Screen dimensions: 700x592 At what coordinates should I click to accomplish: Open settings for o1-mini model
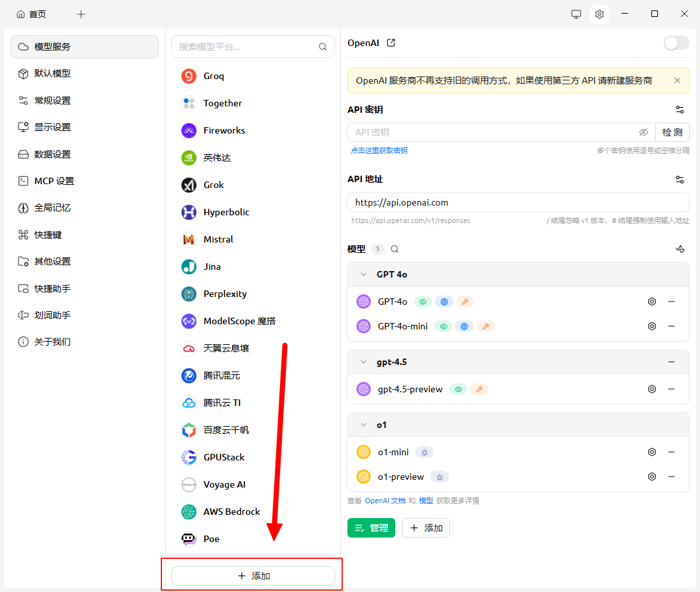[652, 452]
